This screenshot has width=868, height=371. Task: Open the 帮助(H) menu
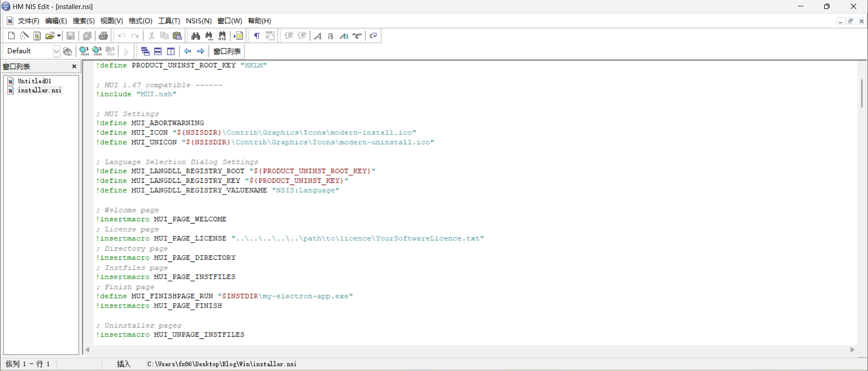click(259, 21)
